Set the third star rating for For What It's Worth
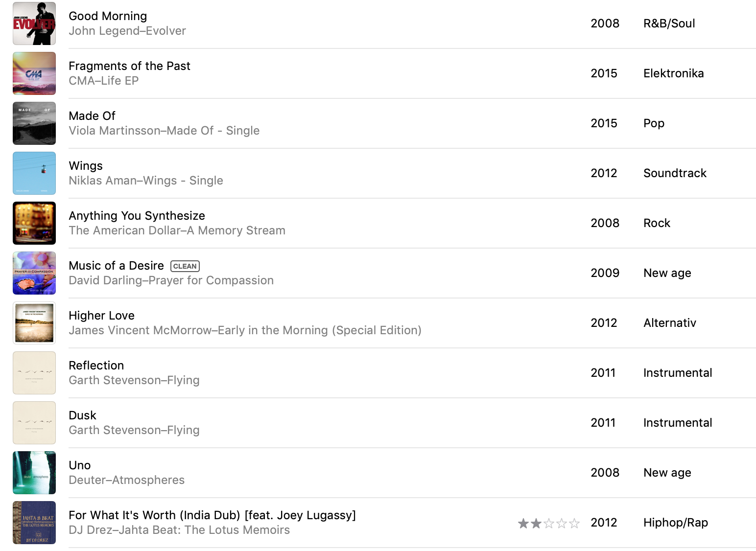 [549, 524]
